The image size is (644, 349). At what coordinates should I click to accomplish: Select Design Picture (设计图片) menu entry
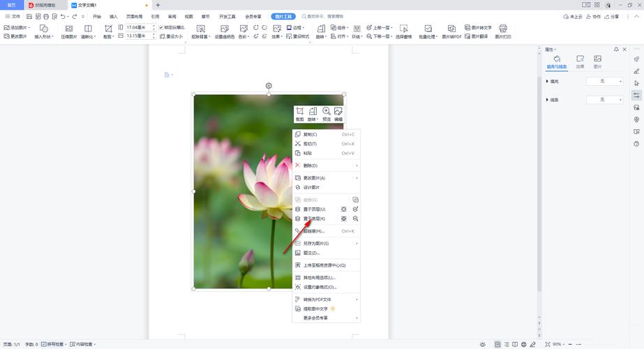click(x=326, y=188)
